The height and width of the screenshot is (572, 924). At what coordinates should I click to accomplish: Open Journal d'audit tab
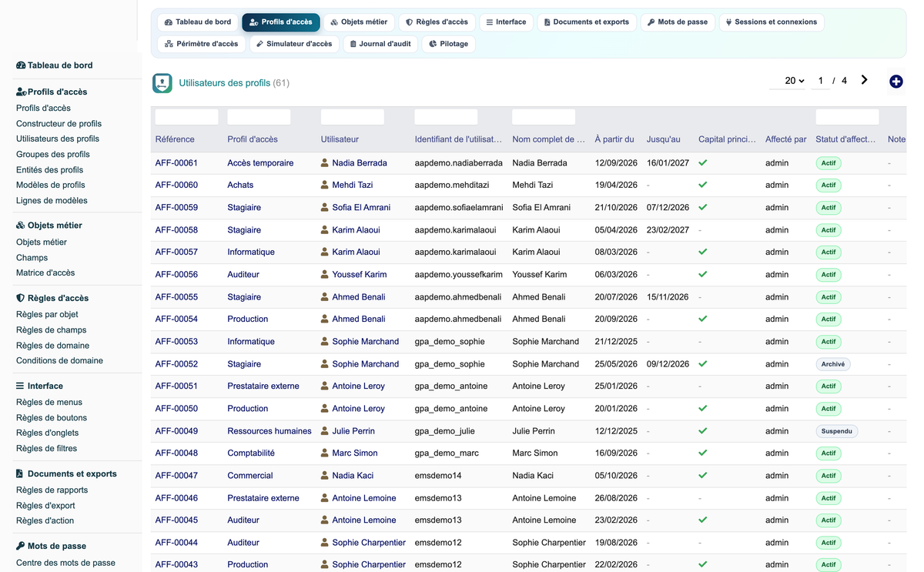380,44
